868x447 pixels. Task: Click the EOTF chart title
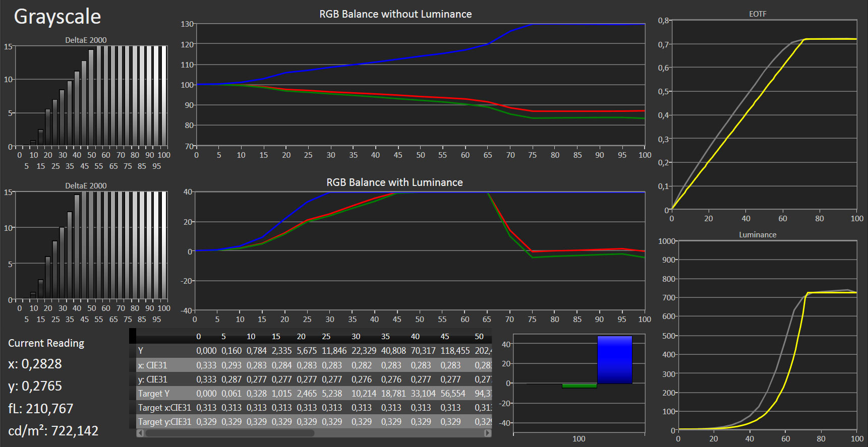[758, 14]
